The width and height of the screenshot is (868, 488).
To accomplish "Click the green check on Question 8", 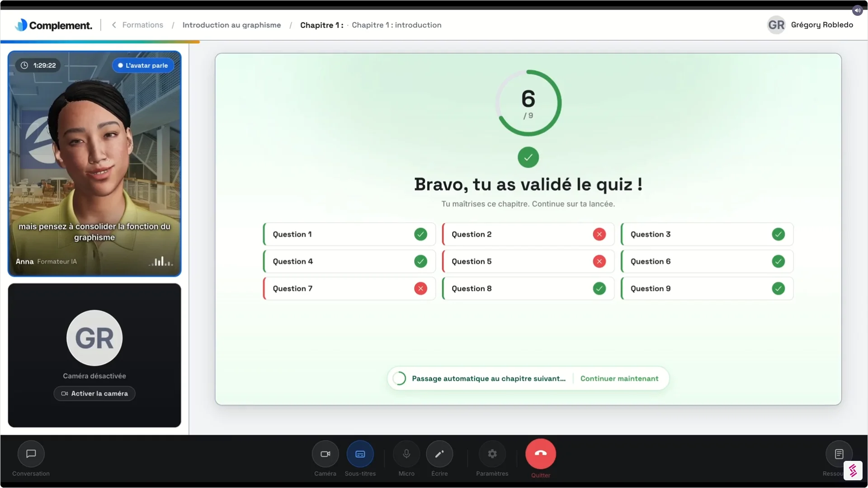I will pyautogui.click(x=599, y=288).
